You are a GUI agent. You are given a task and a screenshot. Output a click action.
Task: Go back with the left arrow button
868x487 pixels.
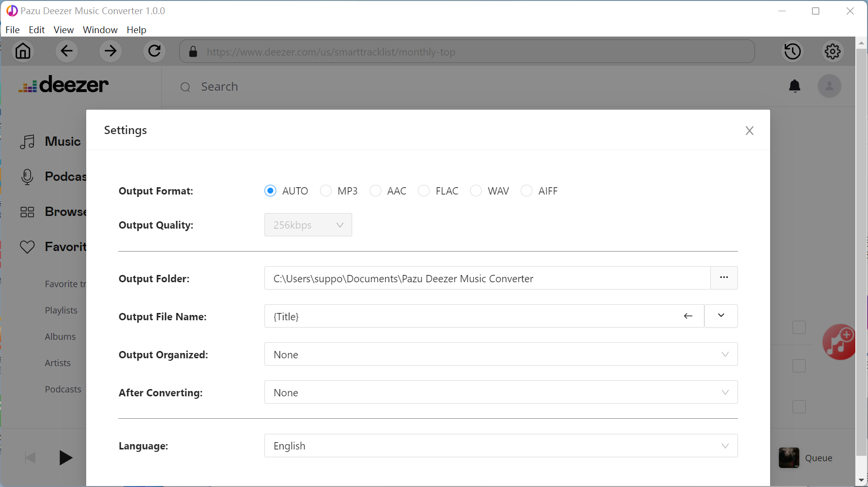pos(67,51)
